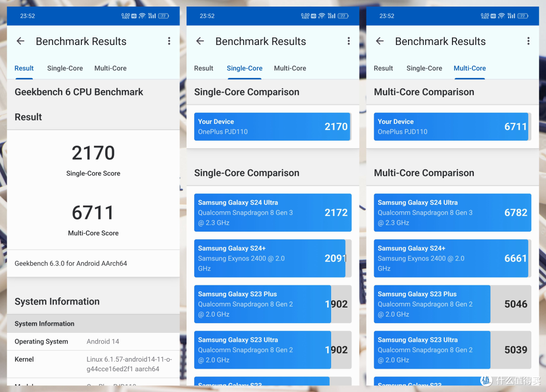Tap Your Device bar scoring 2170
This screenshot has width=546, height=392.
click(272, 126)
